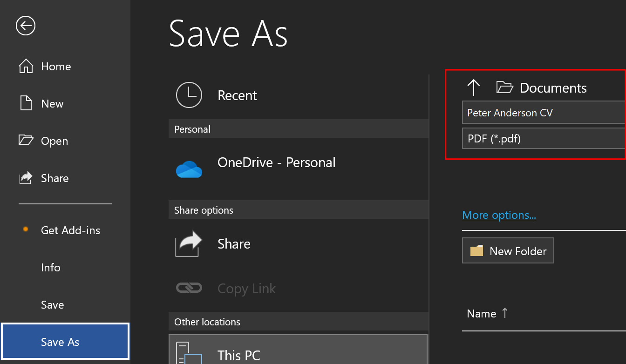Select the Save As sidebar entry
The image size is (626, 364).
tap(59, 341)
